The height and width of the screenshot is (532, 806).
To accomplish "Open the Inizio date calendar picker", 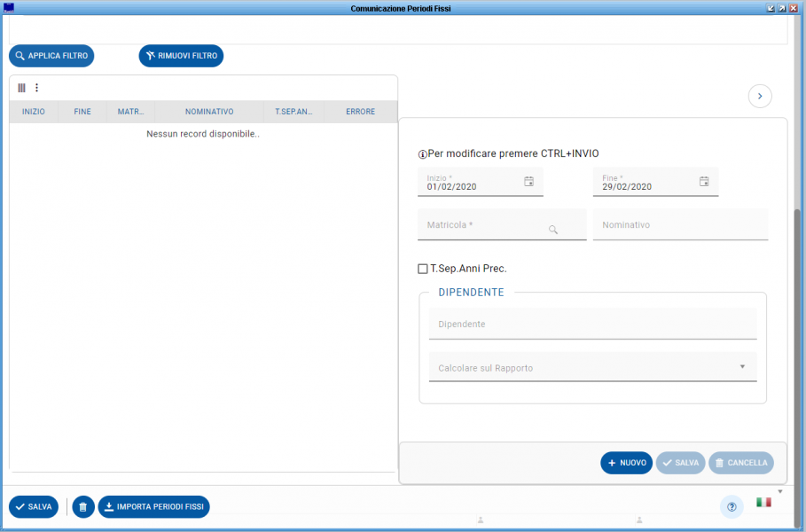I will click(529, 181).
